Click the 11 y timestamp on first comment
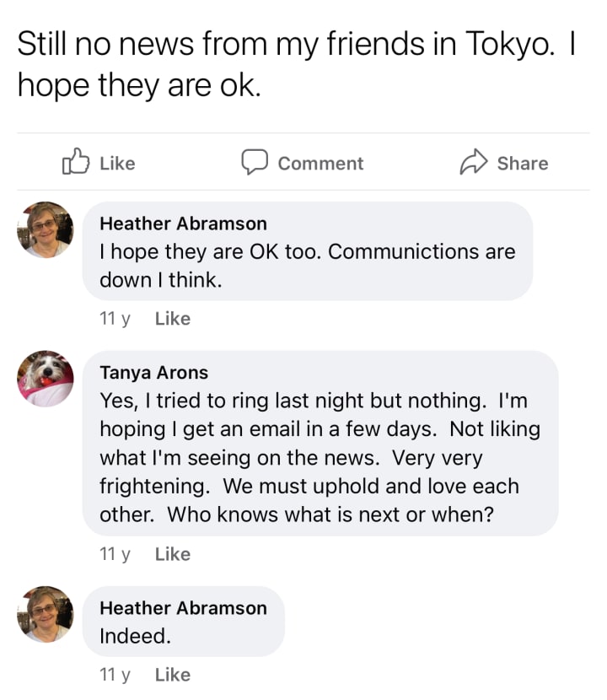This screenshot has width=607, height=700. coord(115,319)
